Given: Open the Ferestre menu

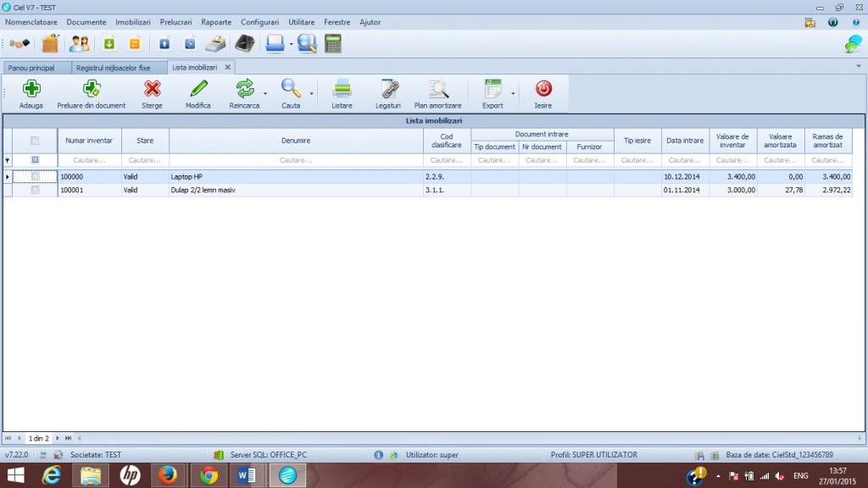Looking at the screenshot, I should (x=337, y=22).
